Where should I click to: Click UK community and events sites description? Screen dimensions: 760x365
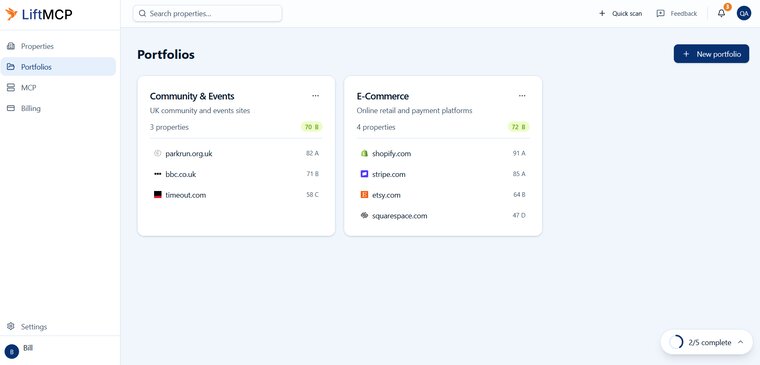[x=200, y=111]
